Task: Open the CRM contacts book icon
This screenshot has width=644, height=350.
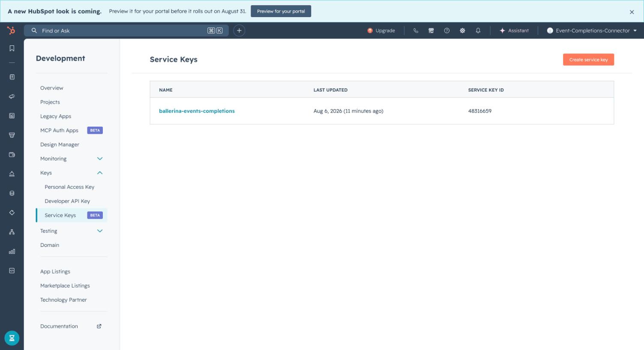Action: click(12, 77)
